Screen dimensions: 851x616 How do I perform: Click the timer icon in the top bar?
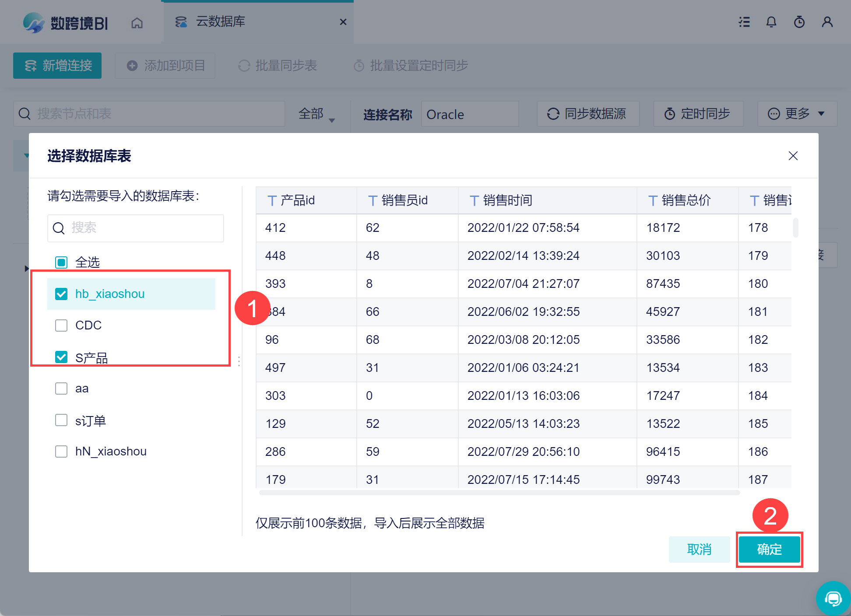[799, 22]
